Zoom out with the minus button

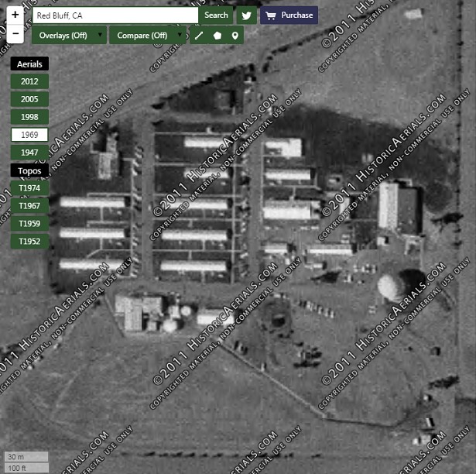tap(15, 34)
